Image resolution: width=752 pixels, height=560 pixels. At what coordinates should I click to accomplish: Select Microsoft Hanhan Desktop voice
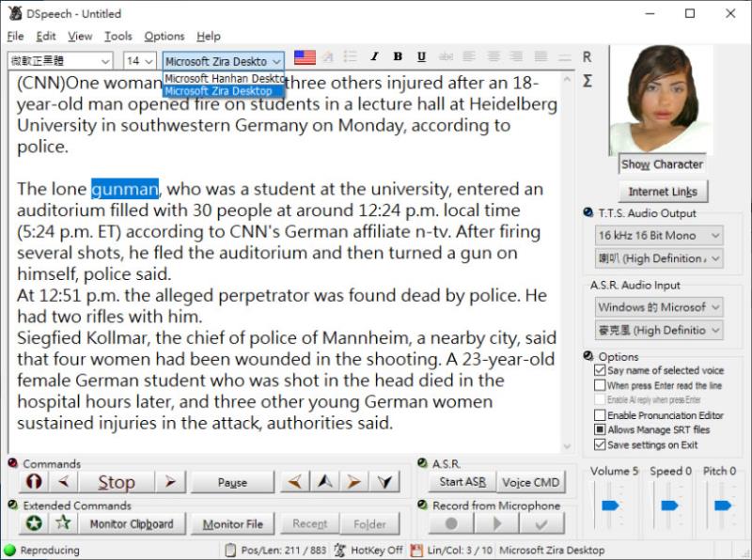[x=224, y=78]
